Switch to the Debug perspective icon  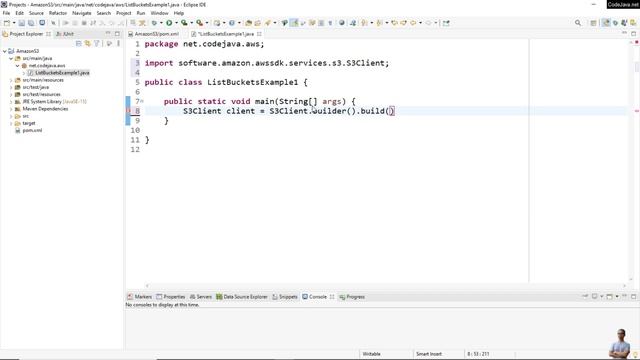click(x=616, y=23)
